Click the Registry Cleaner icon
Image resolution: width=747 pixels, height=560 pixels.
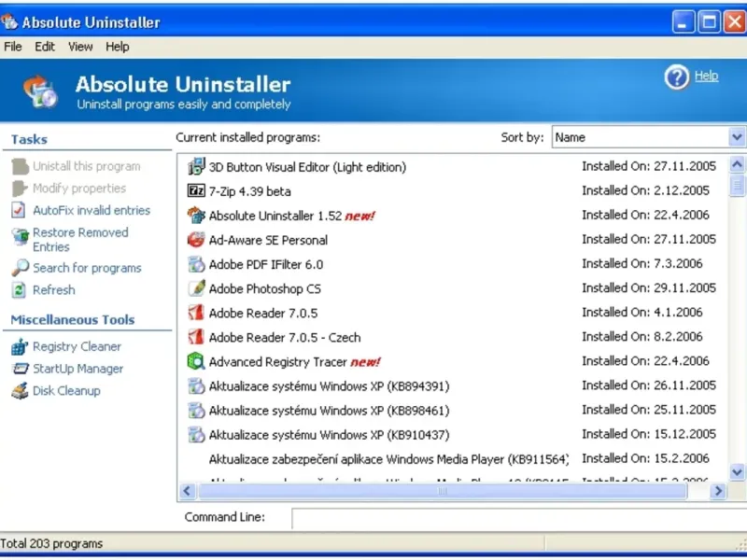(x=20, y=346)
